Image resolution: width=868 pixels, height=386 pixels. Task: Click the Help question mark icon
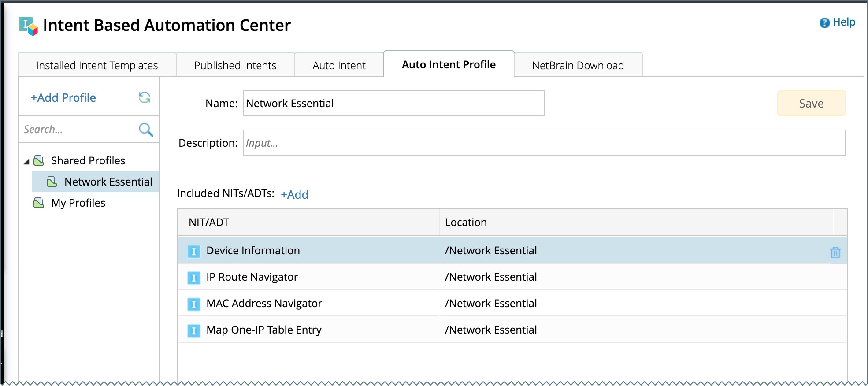pyautogui.click(x=824, y=23)
